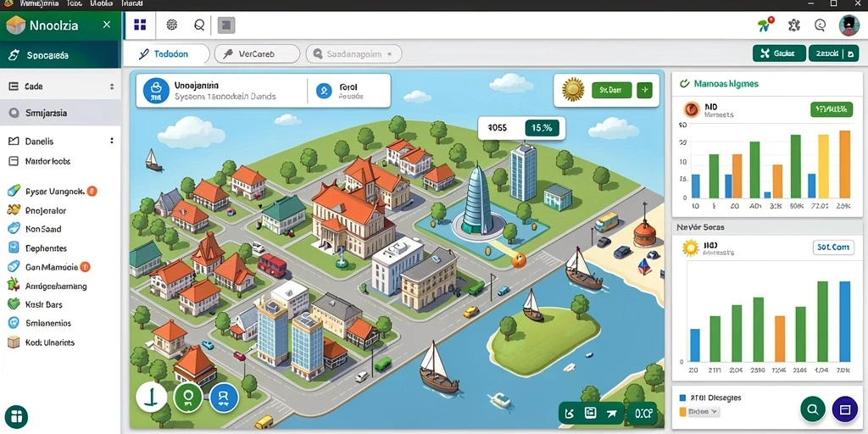Click the puzzle extensions icon in top bar

pos(793,25)
